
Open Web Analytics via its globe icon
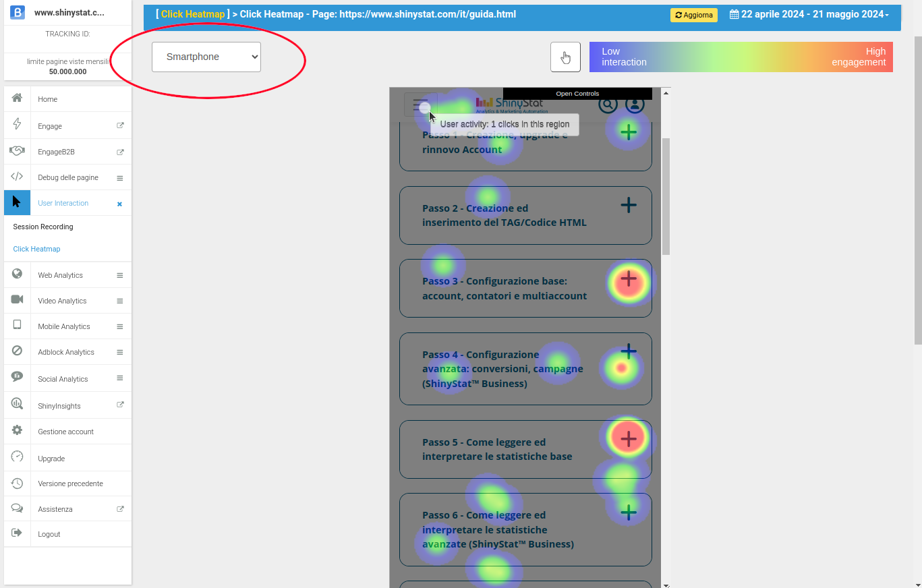tap(17, 274)
